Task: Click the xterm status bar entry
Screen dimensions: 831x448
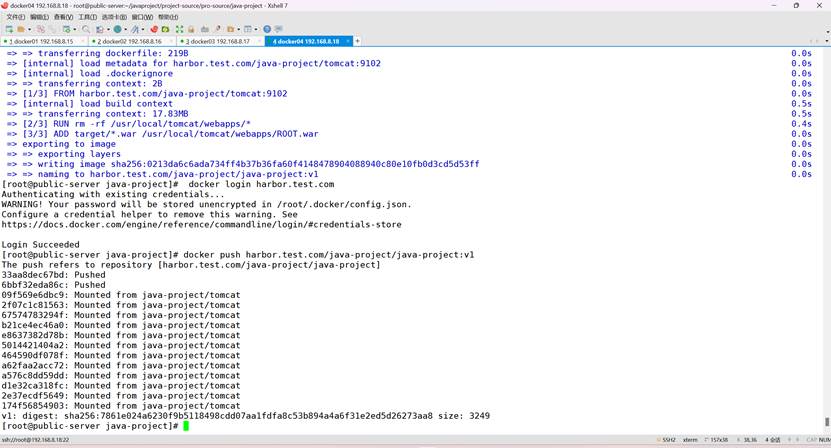Action: click(690, 440)
